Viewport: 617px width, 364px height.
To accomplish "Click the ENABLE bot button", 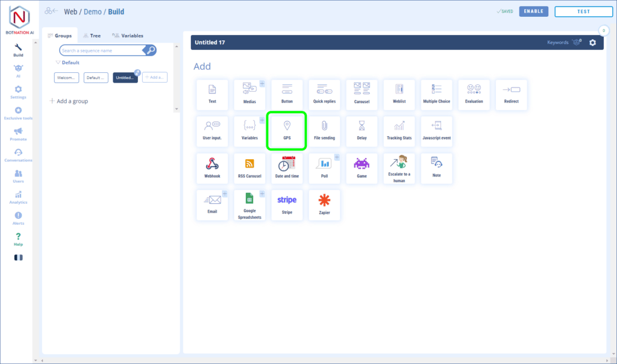I will point(534,11).
